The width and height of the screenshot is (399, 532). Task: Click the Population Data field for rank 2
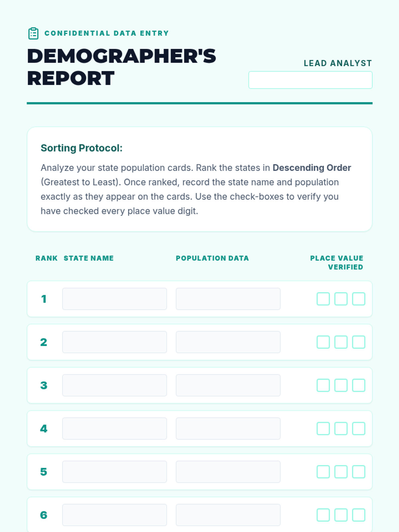point(228,342)
